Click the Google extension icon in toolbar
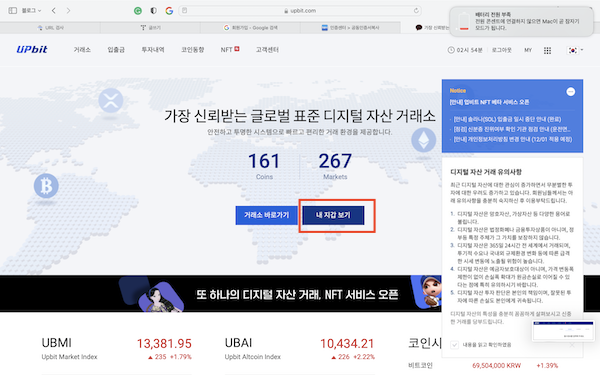600x375 pixels. coord(169,11)
